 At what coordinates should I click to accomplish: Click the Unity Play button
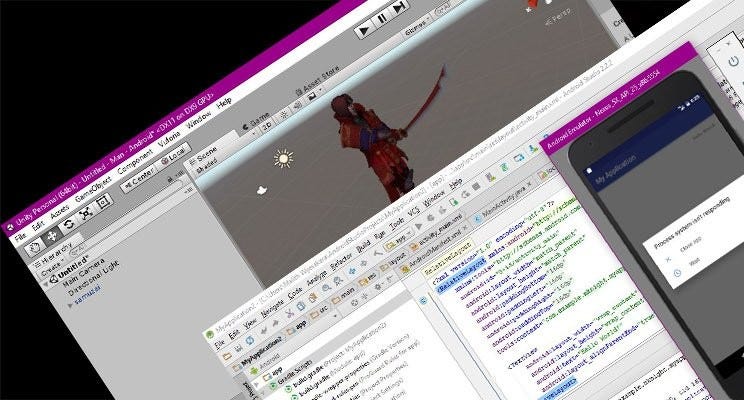(x=364, y=31)
